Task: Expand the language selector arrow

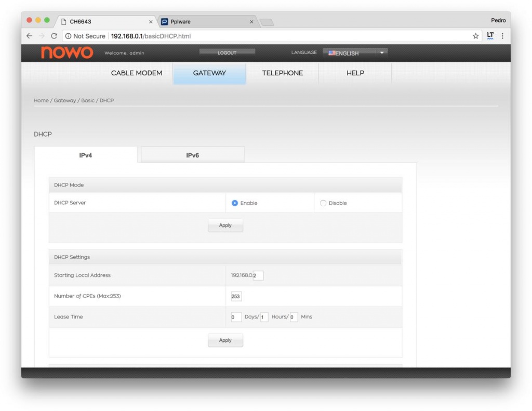Action: [381, 52]
